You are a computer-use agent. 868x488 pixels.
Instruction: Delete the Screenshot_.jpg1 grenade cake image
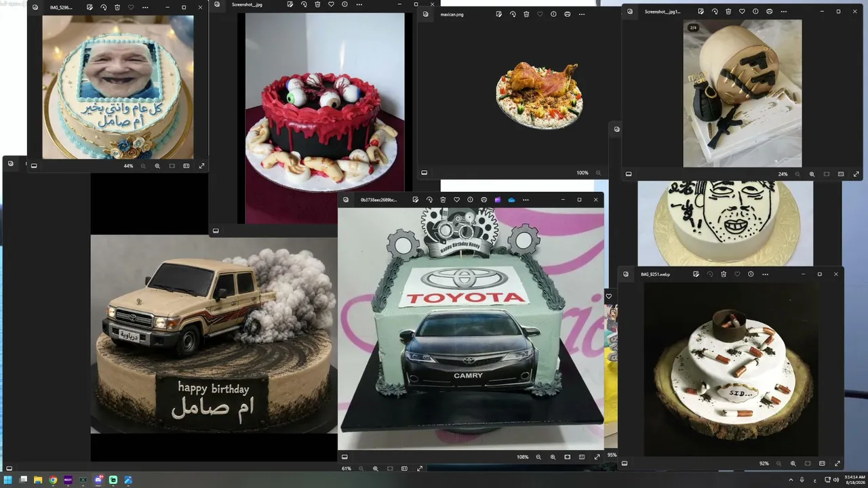click(728, 12)
